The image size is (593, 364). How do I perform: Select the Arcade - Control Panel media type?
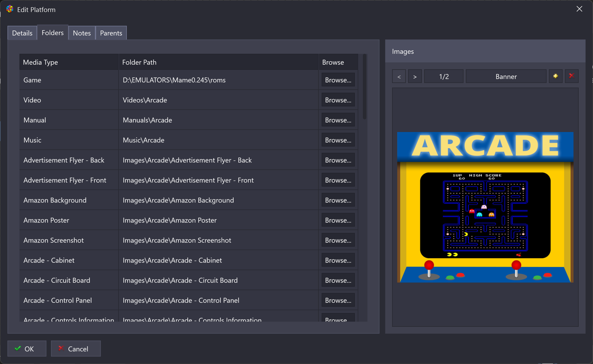pos(69,300)
